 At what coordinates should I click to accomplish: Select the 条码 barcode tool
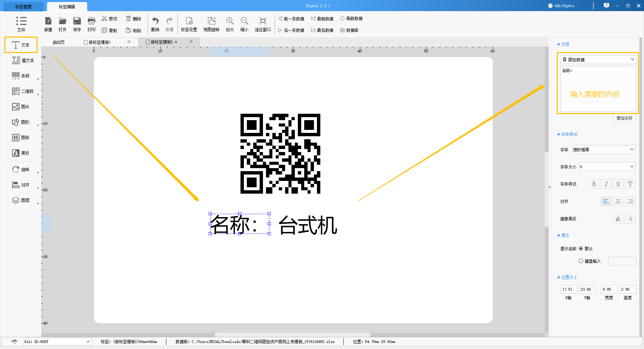(x=21, y=76)
